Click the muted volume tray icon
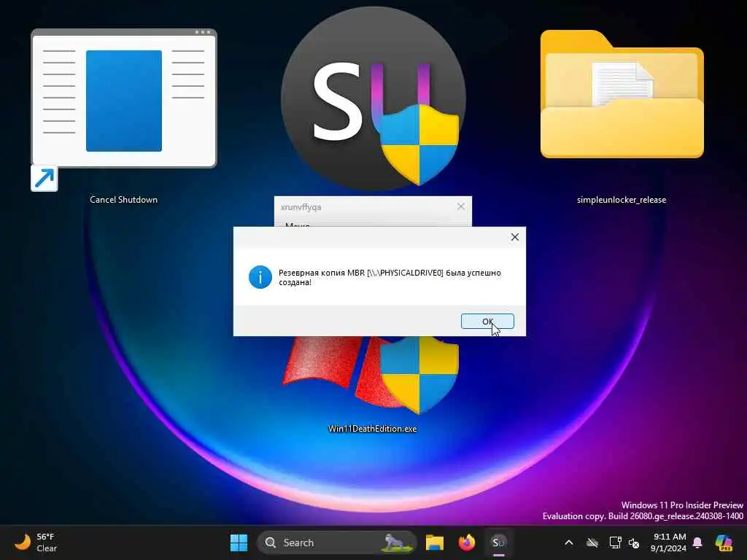This screenshot has width=747, height=560. [x=634, y=542]
